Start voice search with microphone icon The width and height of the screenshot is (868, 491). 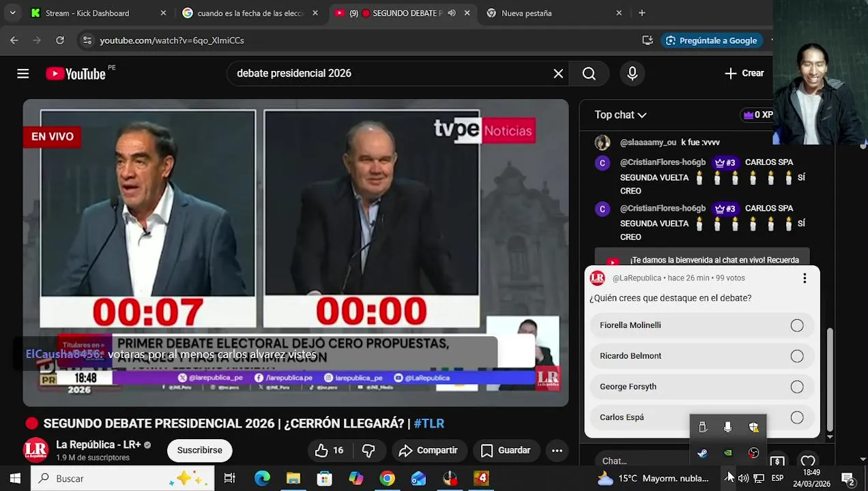[x=633, y=74]
